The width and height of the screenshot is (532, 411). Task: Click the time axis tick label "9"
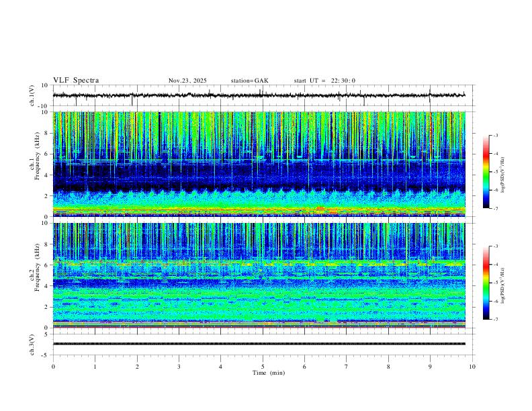[430, 367]
